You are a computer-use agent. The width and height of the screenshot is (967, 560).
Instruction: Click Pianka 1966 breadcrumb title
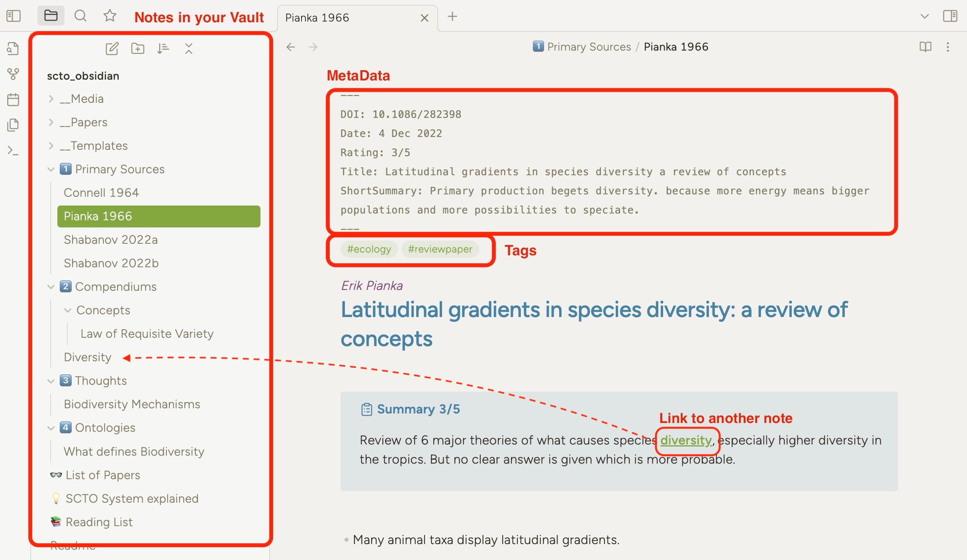[x=676, y=47]
